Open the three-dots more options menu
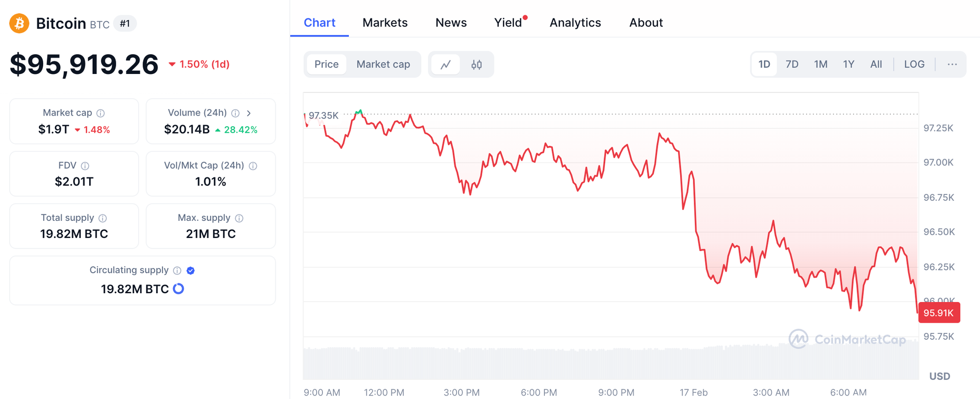 952,65
